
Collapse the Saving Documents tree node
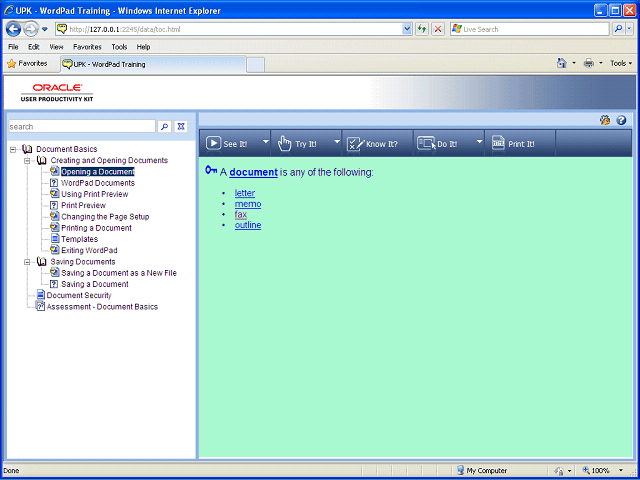[x=27, y=262]
